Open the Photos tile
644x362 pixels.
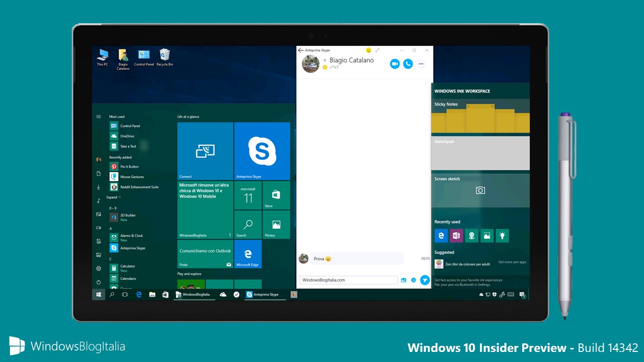click(x=276, y=224)
